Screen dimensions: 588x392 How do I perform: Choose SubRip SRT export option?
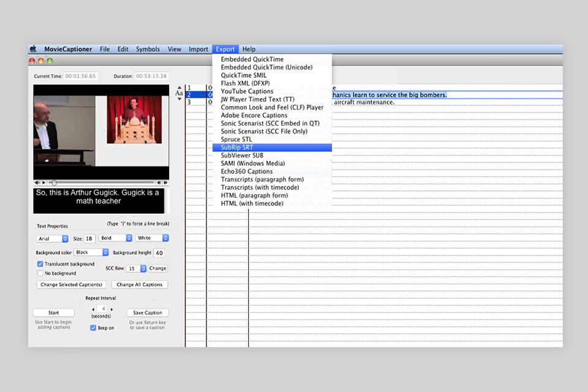(x=272, y=148)
